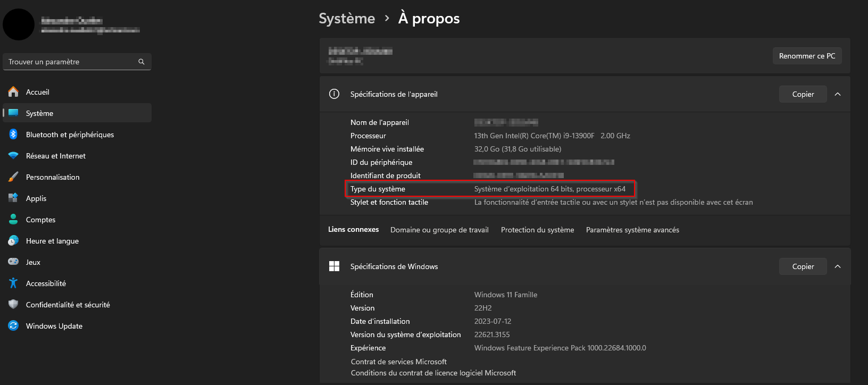
Task: Click the Trouver un paramètre search field
Action: point(77,62)
